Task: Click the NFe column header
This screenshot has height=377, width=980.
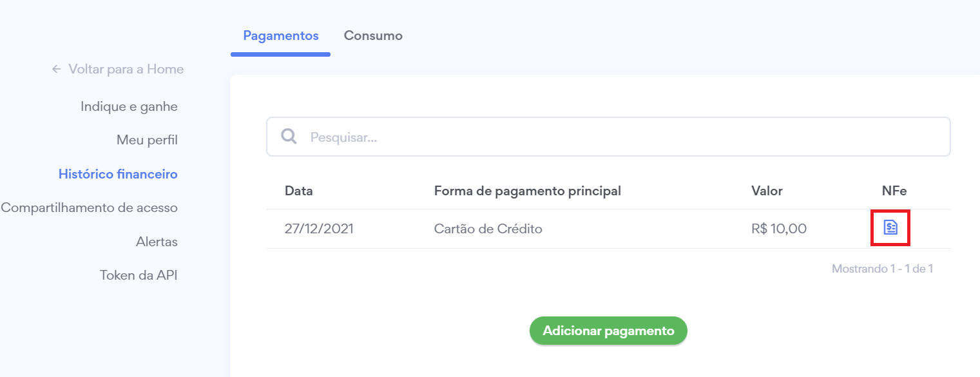Action: (894, 191)
